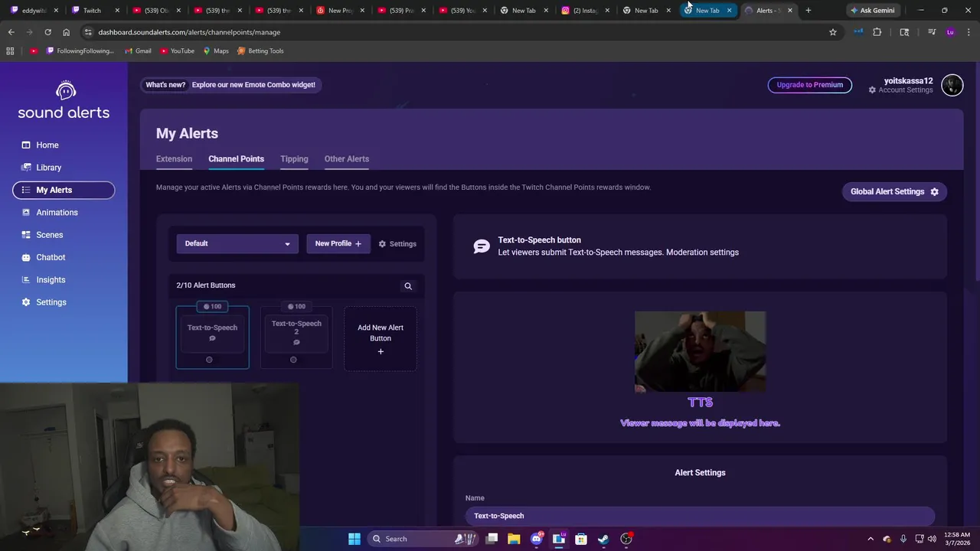Click Upgrade to Premium

(809, 85)
